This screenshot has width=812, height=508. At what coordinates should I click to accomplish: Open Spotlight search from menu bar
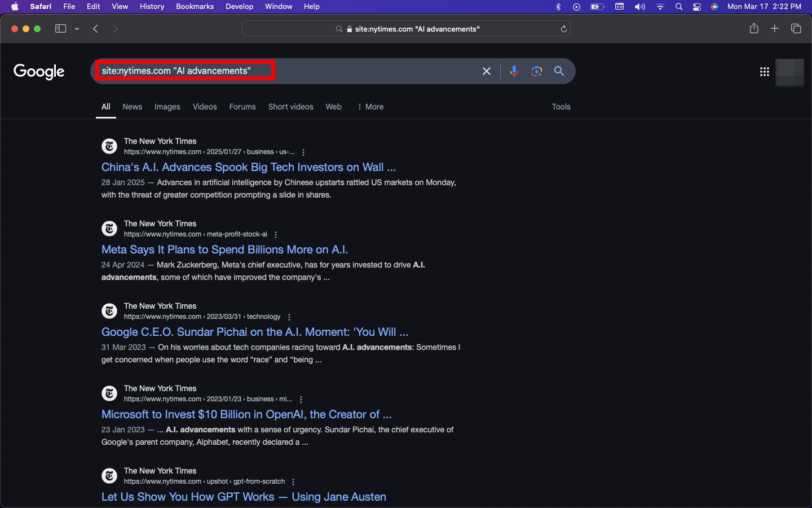679,7
